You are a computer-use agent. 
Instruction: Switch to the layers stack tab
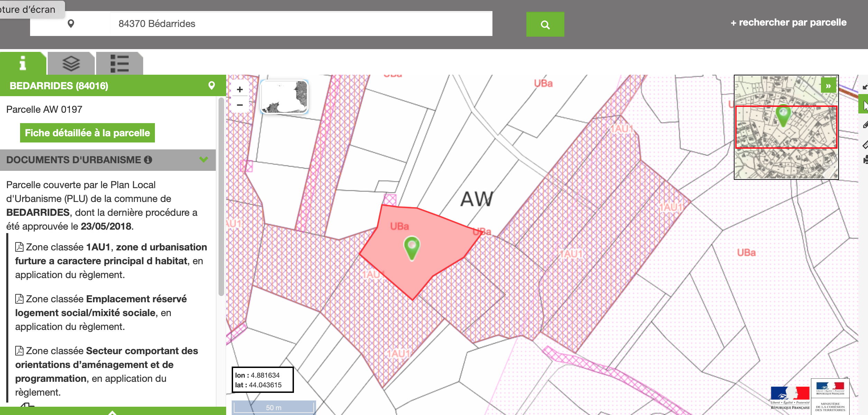pyautogui.click(x=71, y=63)
